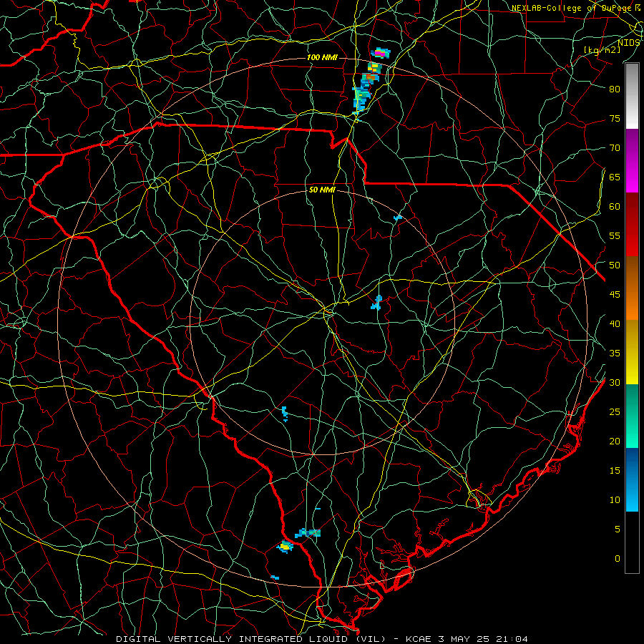The width and height of the screenshot is (644, 644).
Task: Click the "0" value on the color scale
Action: 618,559
